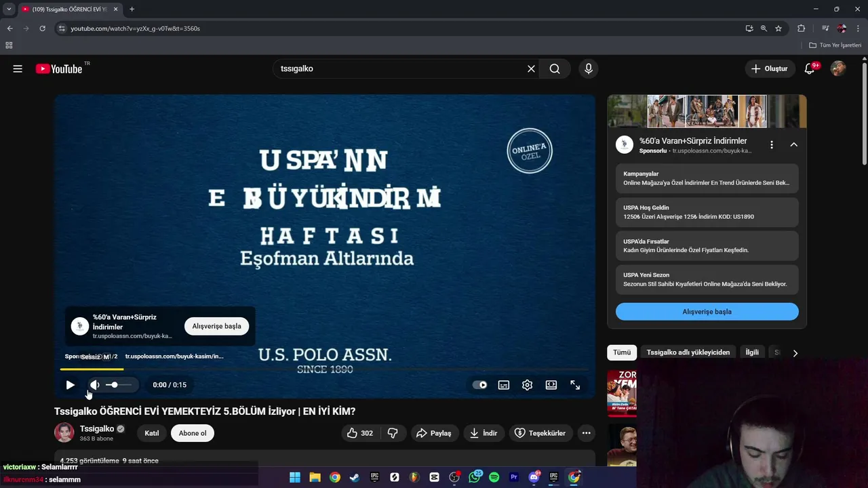The height and width of the screenshot is (488, 868).
Task: Download the video with İndir
Action: 484,433
